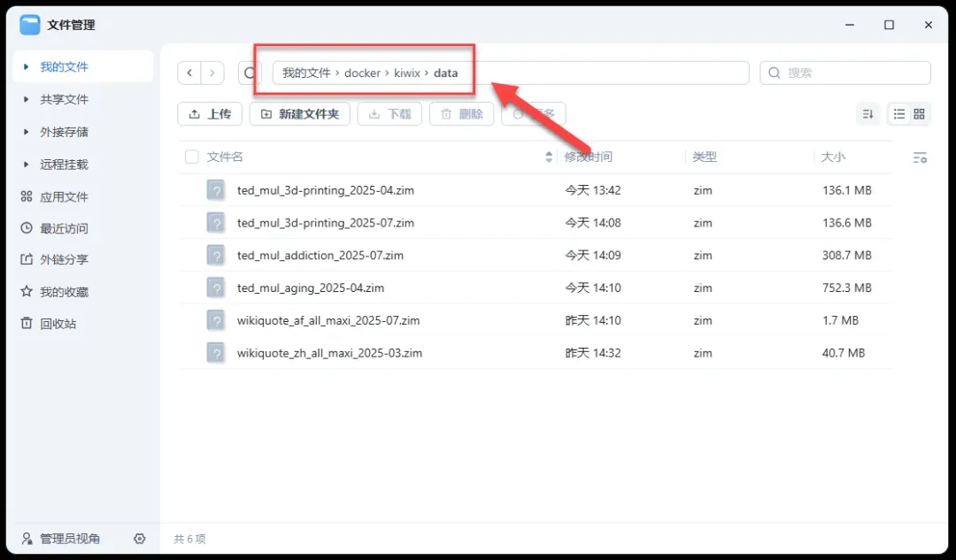Viewport: 956px width, 560px height.
Task: Click the 新建文件夹 button
Action: point(300,114)
